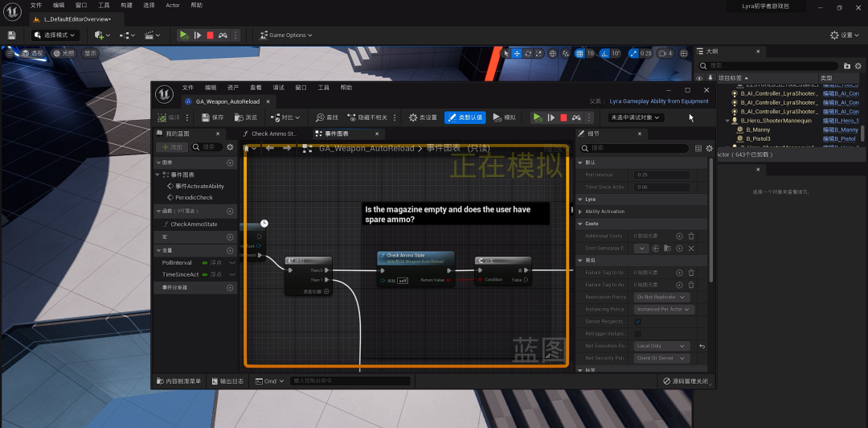Open main editor 构建 build menu
Viewport: 868px width, 428px height.
point(126,5)
